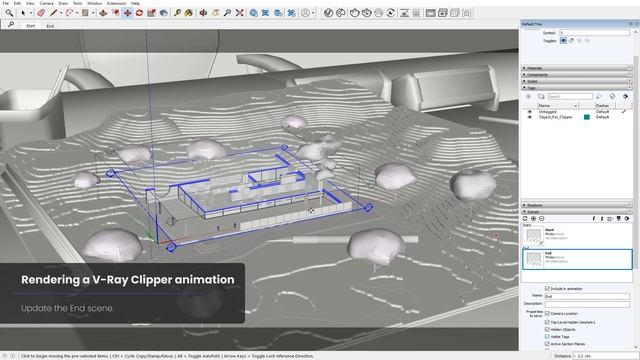640x360 pixels.
Task: Open the 3D Warehouse globe icon
Action: coord(253,13)
